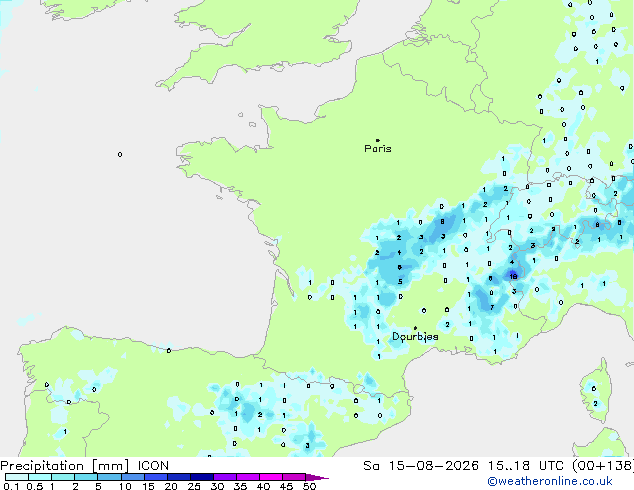Click the '15..18 UTC' time range text
The image size is (634, 490).
pyautogui.click(x=526, y=466)
